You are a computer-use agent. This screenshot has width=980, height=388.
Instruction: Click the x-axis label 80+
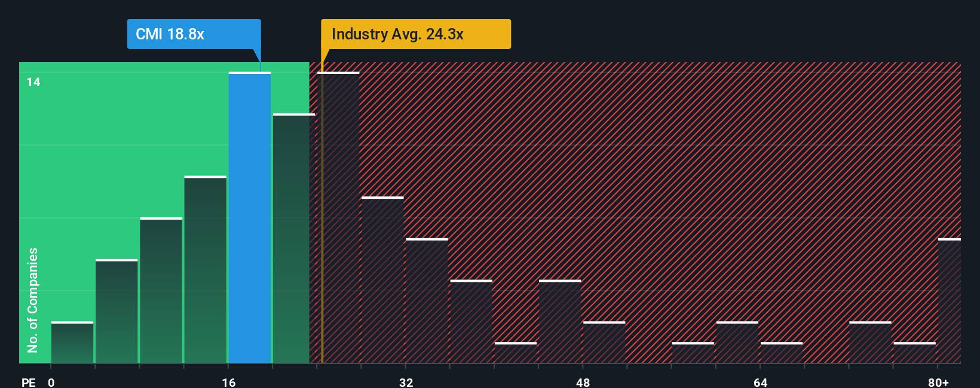(x=938, y=382)
